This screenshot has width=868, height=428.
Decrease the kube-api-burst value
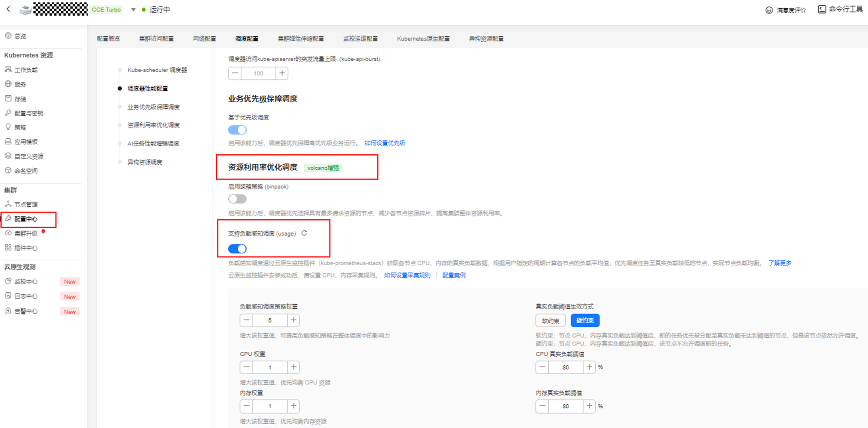click(235, 73)
